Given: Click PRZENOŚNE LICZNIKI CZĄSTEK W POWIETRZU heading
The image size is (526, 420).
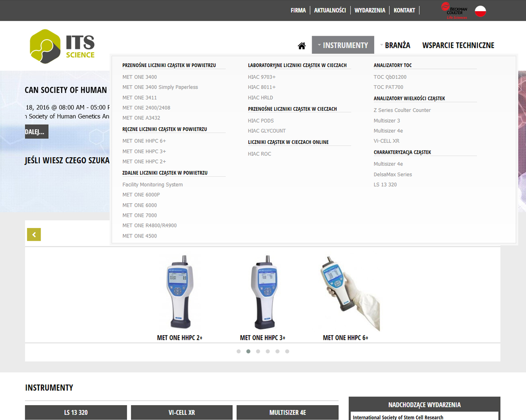Looking at the screenshot, I should point(169,65).
